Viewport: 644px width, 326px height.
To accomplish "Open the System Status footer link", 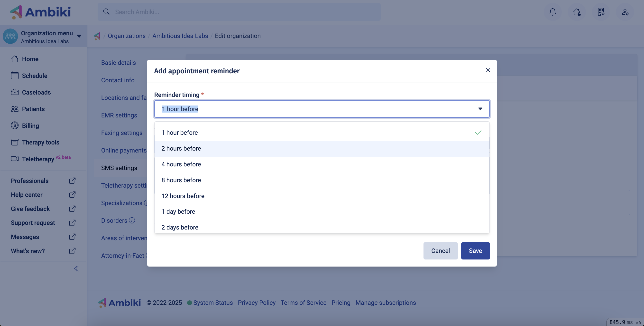I will [213, 303].
